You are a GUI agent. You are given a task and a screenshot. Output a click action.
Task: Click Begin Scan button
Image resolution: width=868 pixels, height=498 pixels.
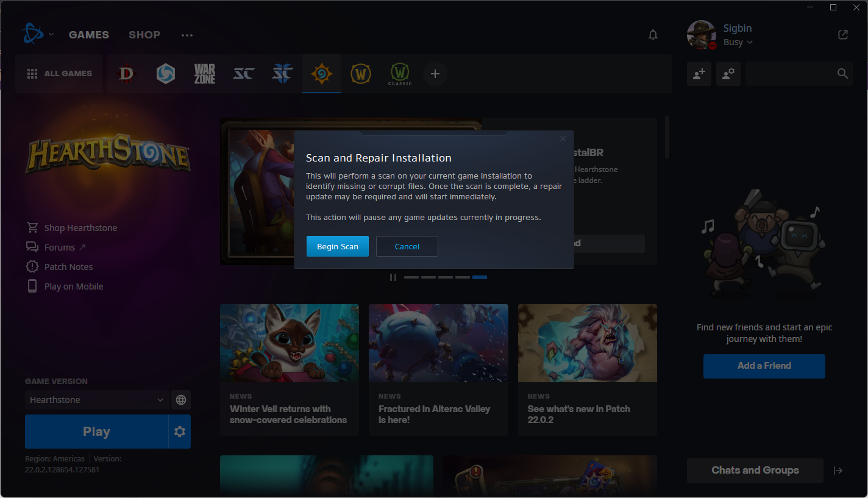click(338, 246)
